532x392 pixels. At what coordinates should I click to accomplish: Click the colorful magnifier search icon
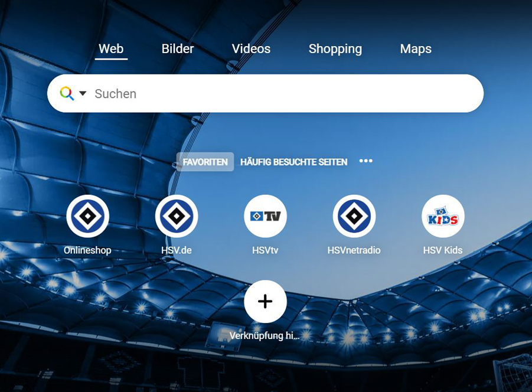tap(67, 93)
